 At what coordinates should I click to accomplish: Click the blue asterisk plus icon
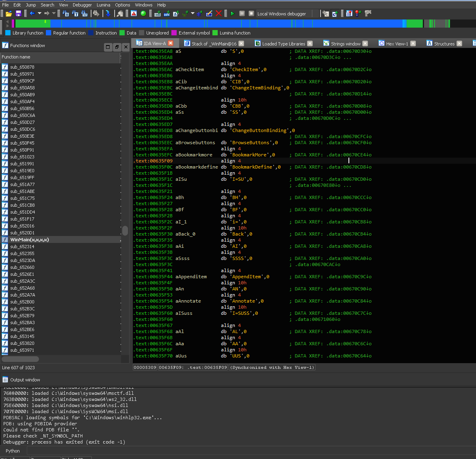coord(199,13)
